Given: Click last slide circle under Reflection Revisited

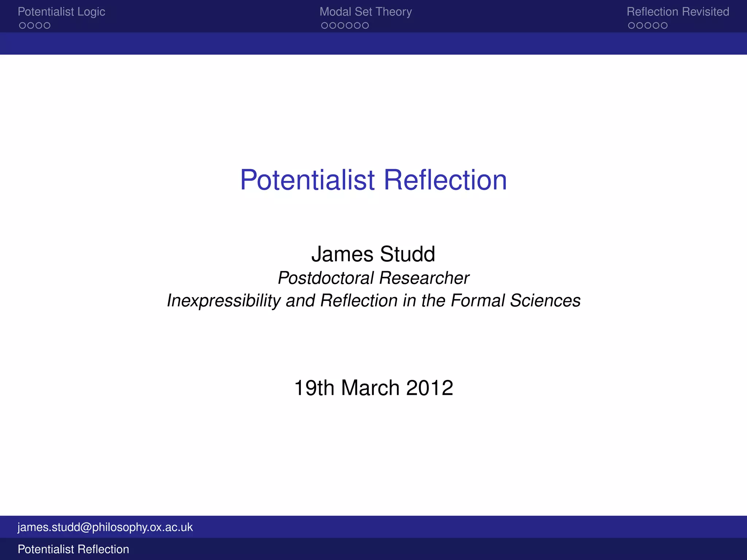Looking at the screenshot, I should coord(664,26).
